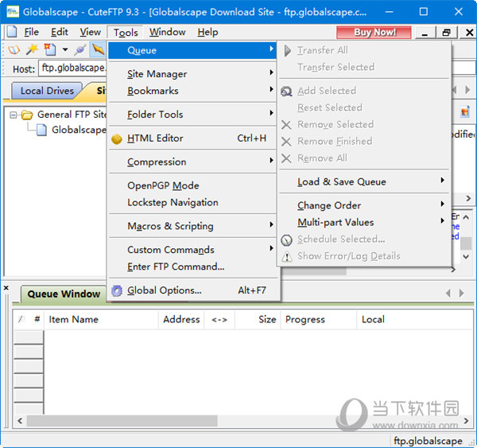477x448 pixels.
Task: Click the HTML Editor globe icon
Action: 117,139
